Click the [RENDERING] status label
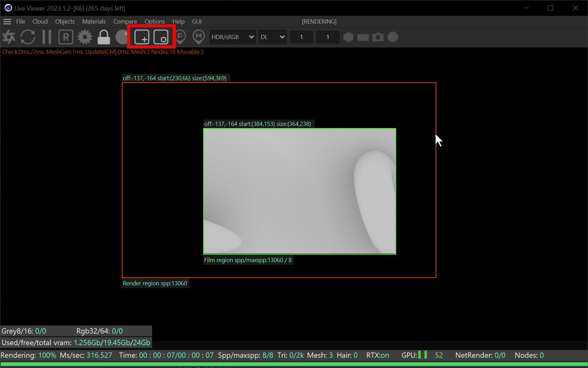Image resolution: width=588 pixels, height=368 pixels. pos(319,21)
